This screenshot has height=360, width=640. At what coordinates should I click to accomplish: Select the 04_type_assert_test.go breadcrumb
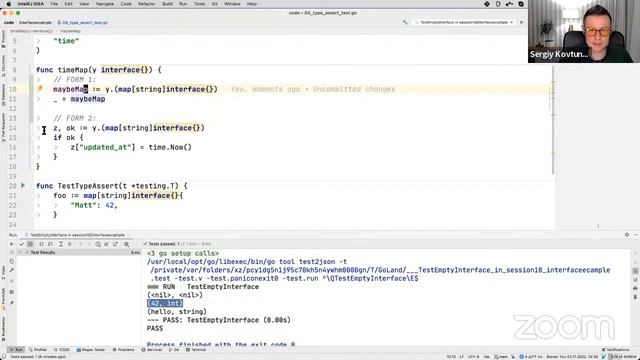coord(82,23)
